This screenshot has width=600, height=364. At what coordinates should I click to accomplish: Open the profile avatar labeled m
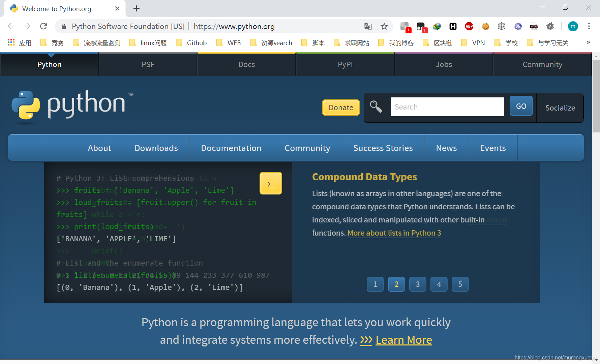pos(573,26)
